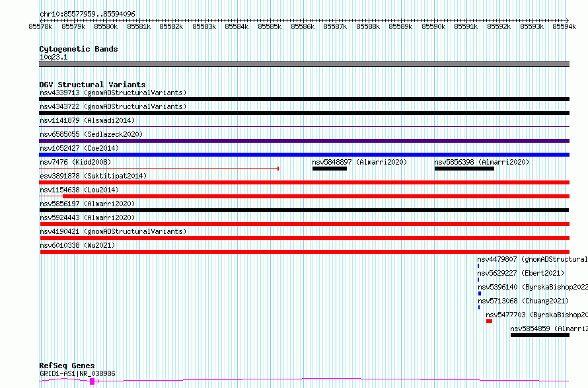Click the black bar for nsv5848897
The width and height of the screenshot is (588, 388).
tap(330, 169)
